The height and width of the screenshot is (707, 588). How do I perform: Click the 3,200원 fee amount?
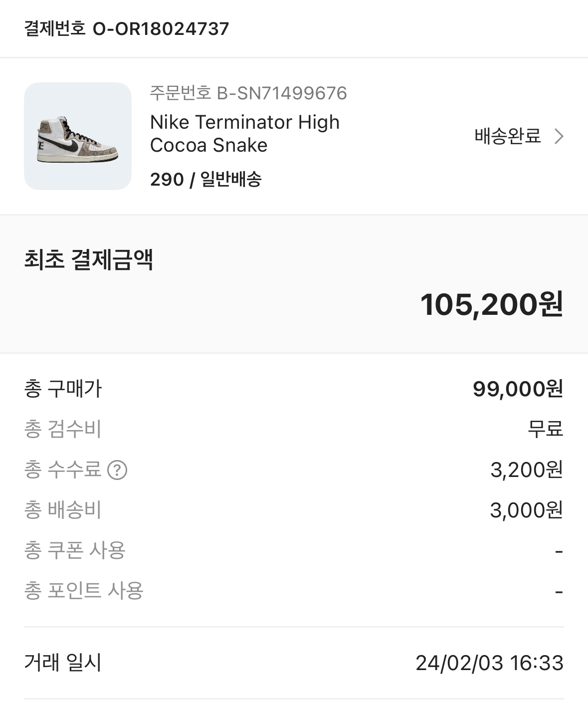click(x=526, y=470)
